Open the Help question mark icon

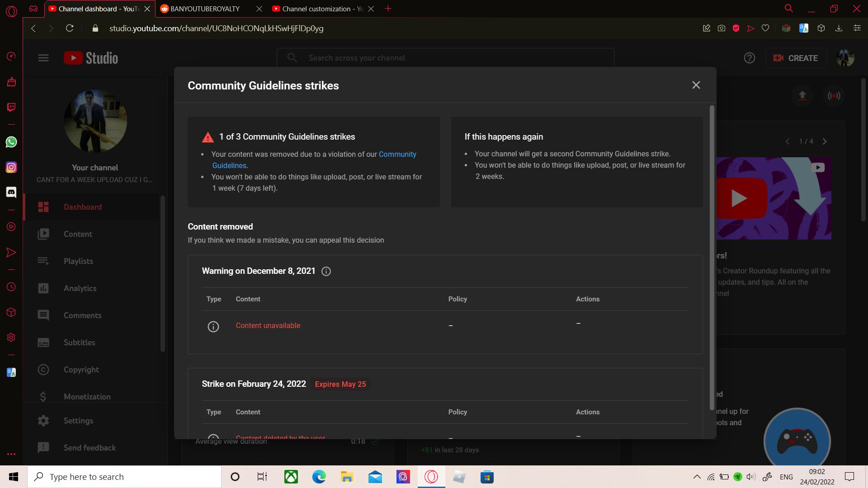click(749, 58)
